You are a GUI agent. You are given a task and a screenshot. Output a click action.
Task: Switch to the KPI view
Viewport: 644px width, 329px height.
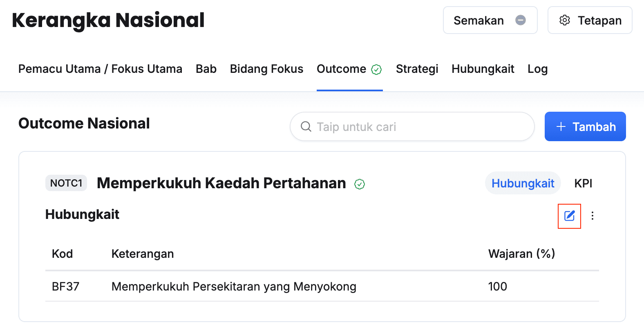pyautogui.click(x=583, y=183)
